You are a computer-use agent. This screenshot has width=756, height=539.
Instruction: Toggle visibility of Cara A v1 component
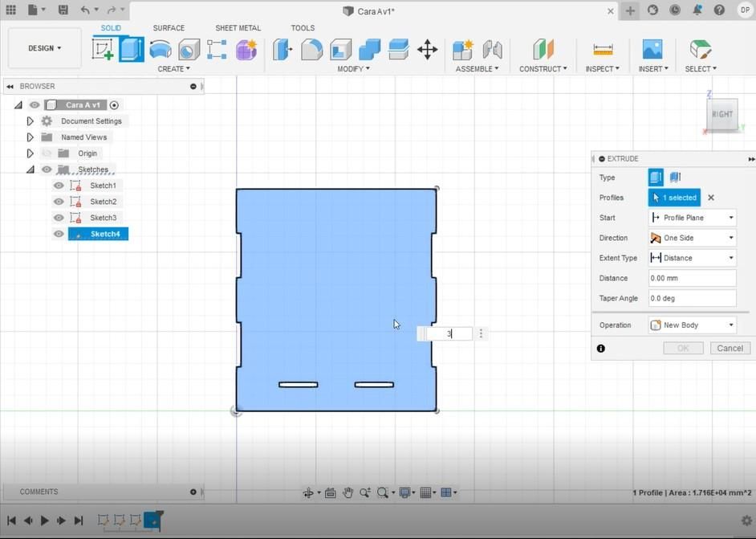tap(35, 104)
